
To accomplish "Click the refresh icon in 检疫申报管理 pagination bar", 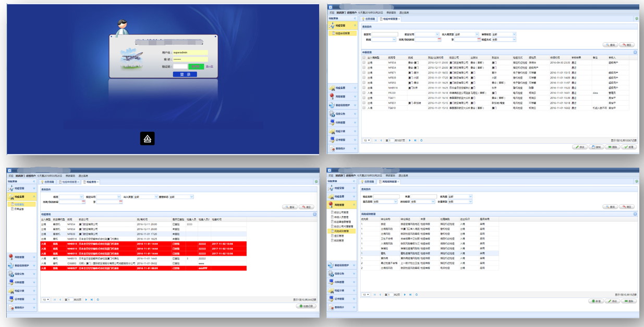I will pyautogui.click(x=421, y=140).
